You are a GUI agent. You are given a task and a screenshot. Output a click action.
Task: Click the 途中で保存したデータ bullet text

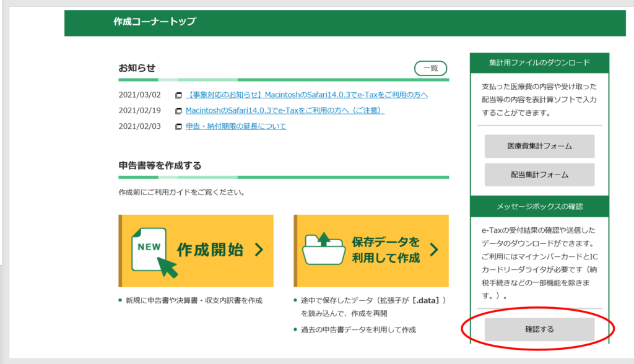[373, 307]
